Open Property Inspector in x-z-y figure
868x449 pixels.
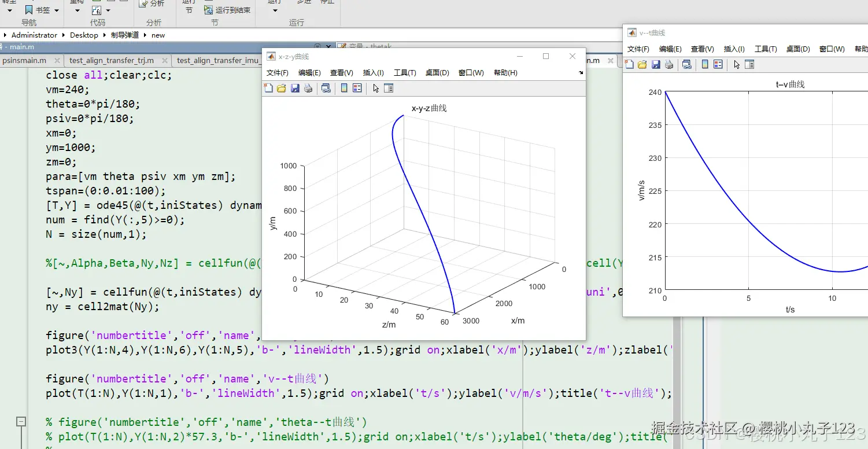pyautogui.click(x=389, y=88)
